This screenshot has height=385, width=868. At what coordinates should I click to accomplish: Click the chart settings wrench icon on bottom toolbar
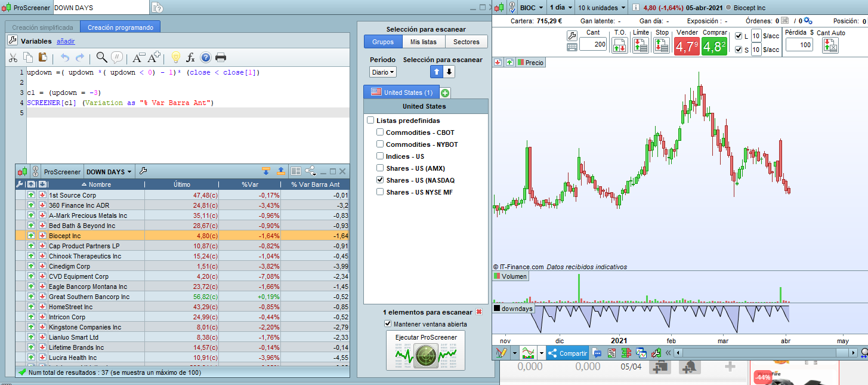tap(656, 353)
